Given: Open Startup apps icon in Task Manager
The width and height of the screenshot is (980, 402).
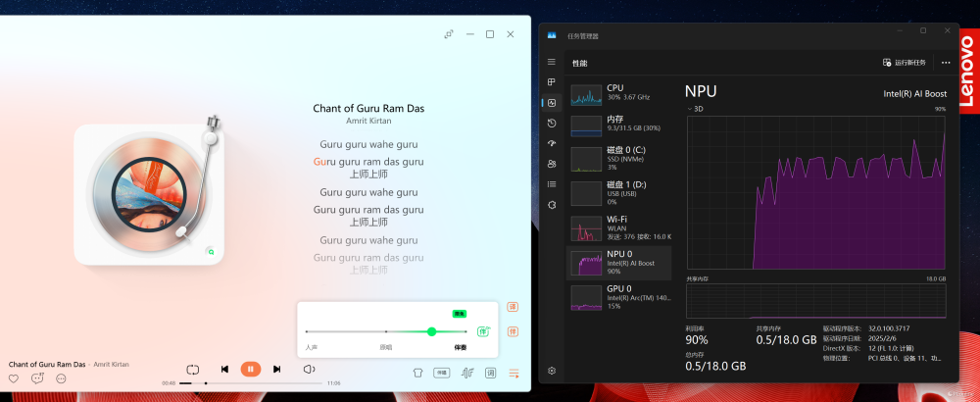Looking at the screenshot, I should tap(551, 143).
